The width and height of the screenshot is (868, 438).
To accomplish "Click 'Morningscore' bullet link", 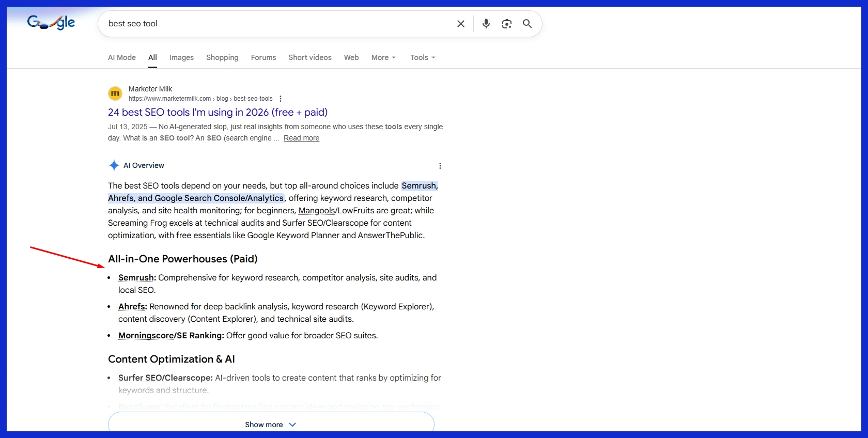I will [x=146, y=335].
